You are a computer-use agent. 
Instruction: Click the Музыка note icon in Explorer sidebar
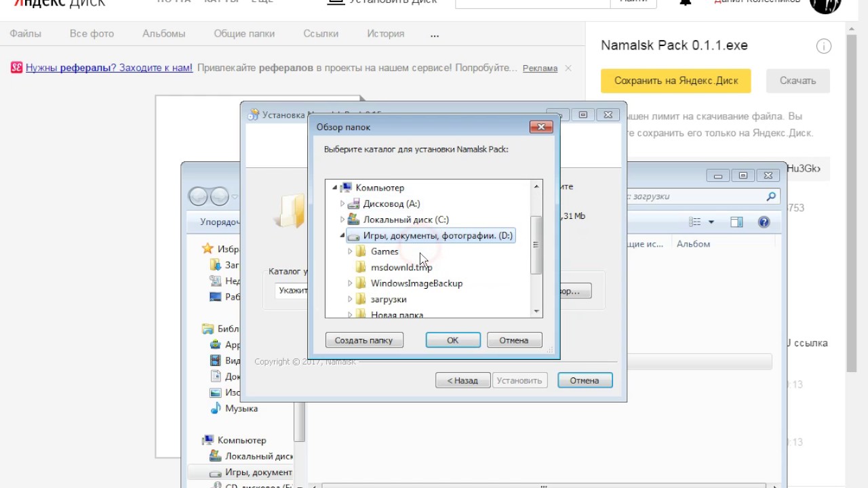coord(216,409)
